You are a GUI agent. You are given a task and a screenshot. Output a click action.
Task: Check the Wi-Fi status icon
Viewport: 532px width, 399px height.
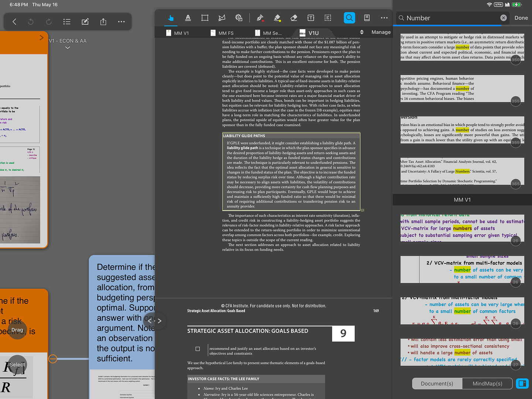pyautogui.click(x=490, y=4)
